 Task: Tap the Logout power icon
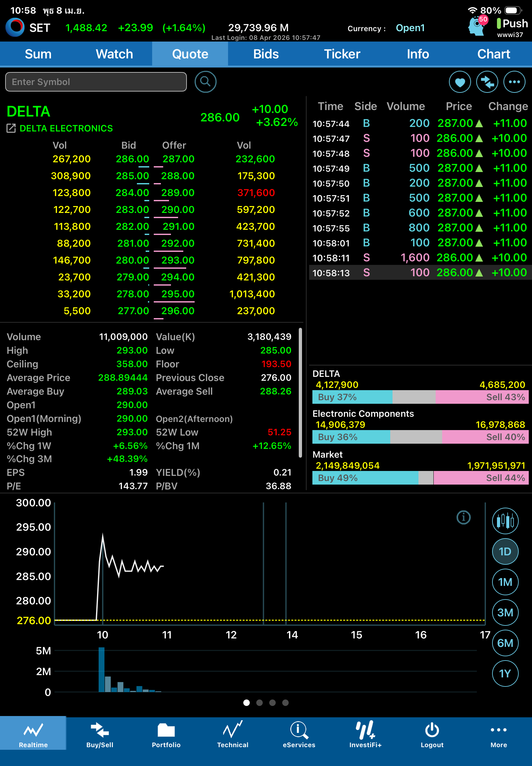(x=432, y=730)
